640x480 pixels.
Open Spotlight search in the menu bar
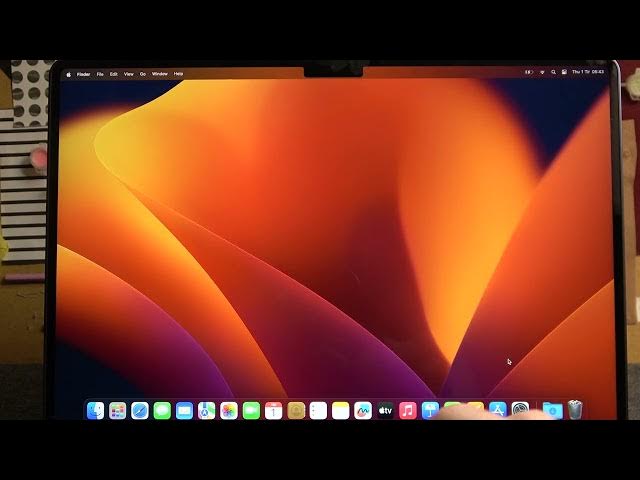tap(553, 72)
